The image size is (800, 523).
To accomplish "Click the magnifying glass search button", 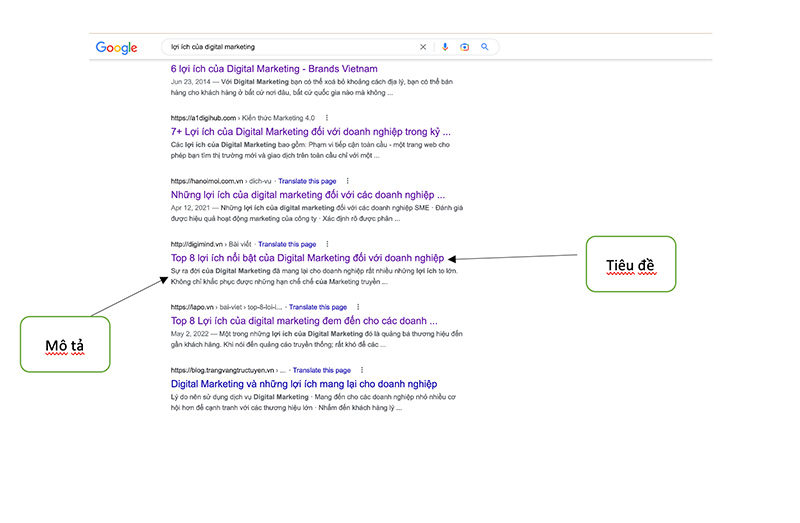I will click(485, 47).
